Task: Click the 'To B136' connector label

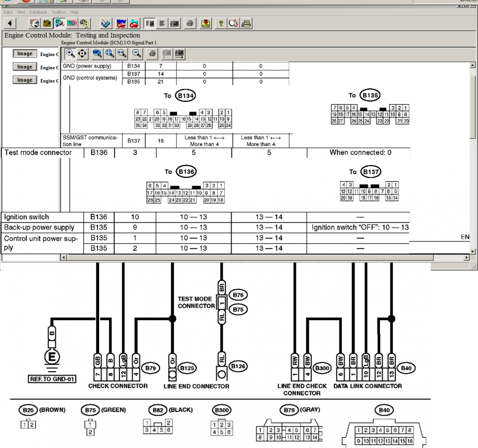Action: click(180, 172)
